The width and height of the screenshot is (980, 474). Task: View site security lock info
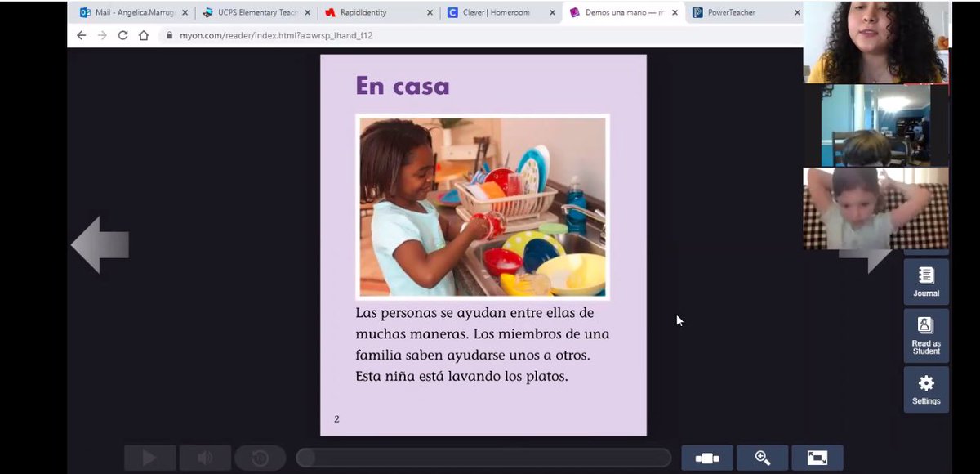pyautogui.click(x=170, y=35)
